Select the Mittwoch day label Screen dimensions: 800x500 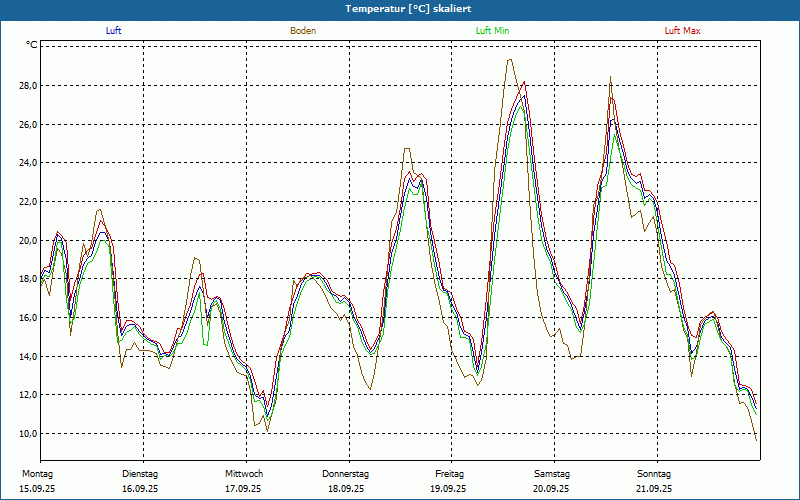(244, 474)
